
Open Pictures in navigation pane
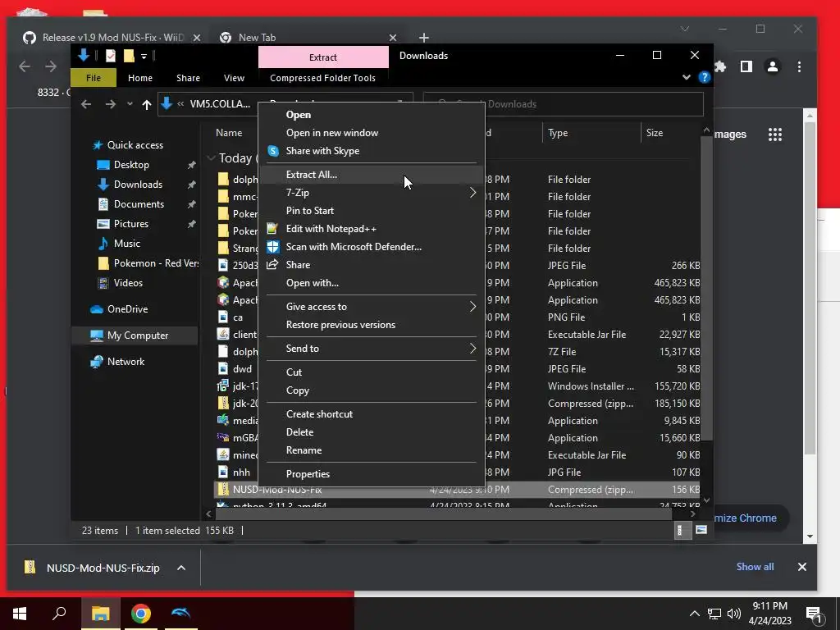(130, 224)
